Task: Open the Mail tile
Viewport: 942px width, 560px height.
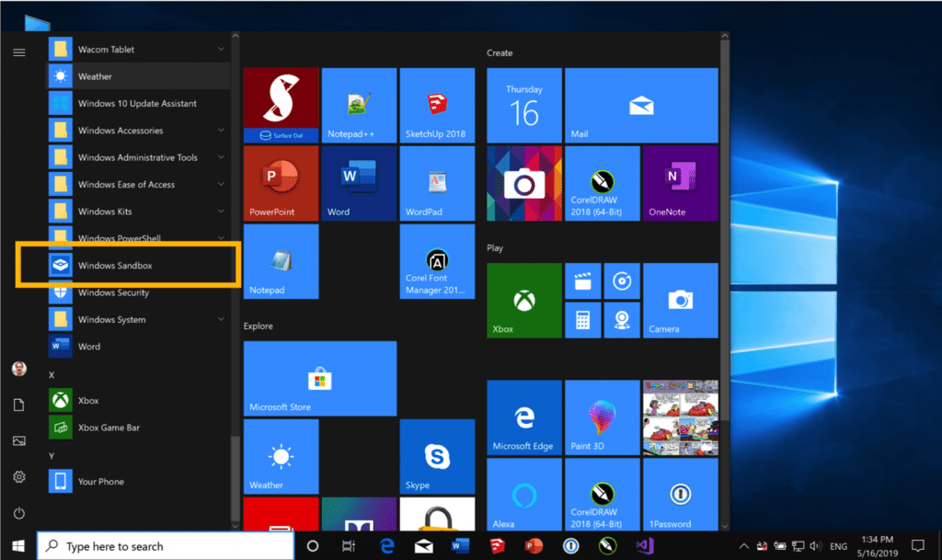Action: tap(641, 105)
